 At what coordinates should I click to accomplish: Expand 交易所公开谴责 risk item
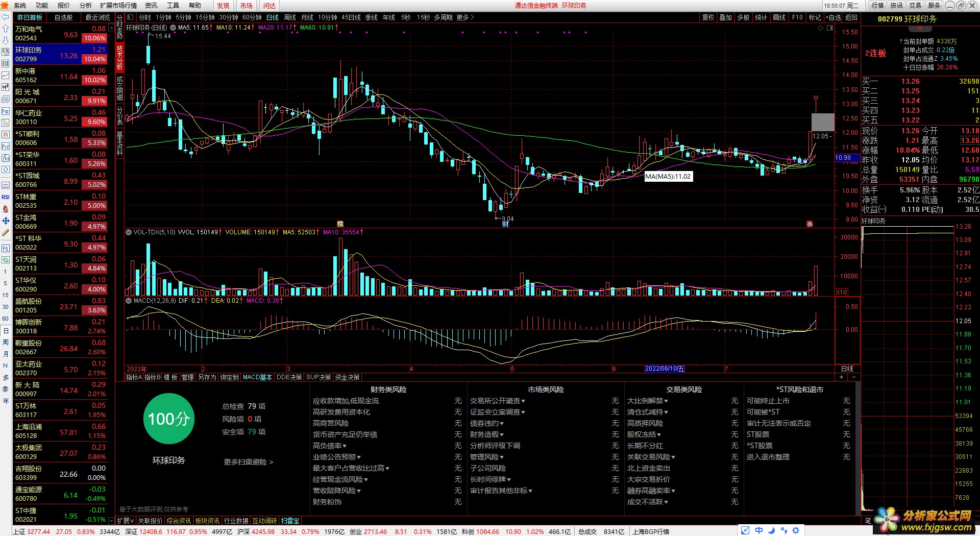click(x=498, y=401)
